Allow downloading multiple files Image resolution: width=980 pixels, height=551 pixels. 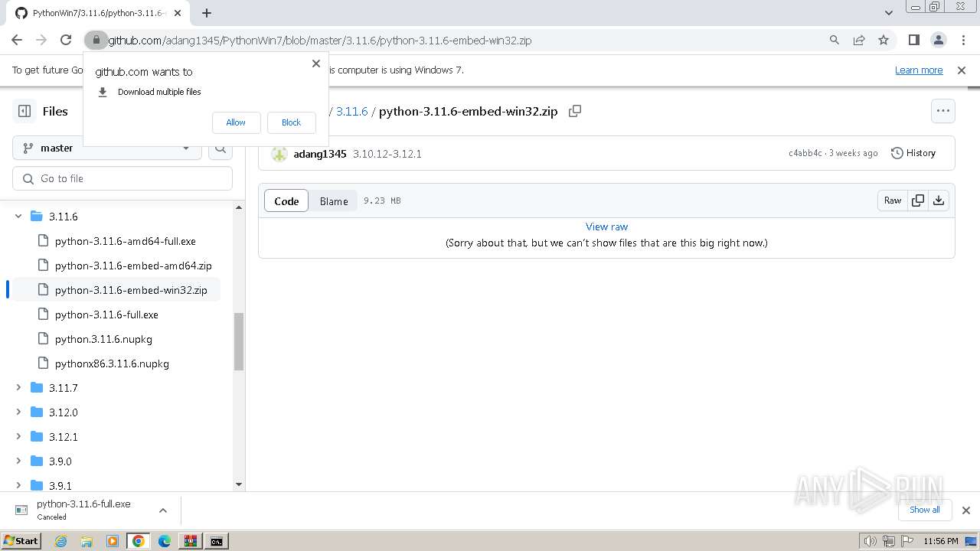[236, 122]
